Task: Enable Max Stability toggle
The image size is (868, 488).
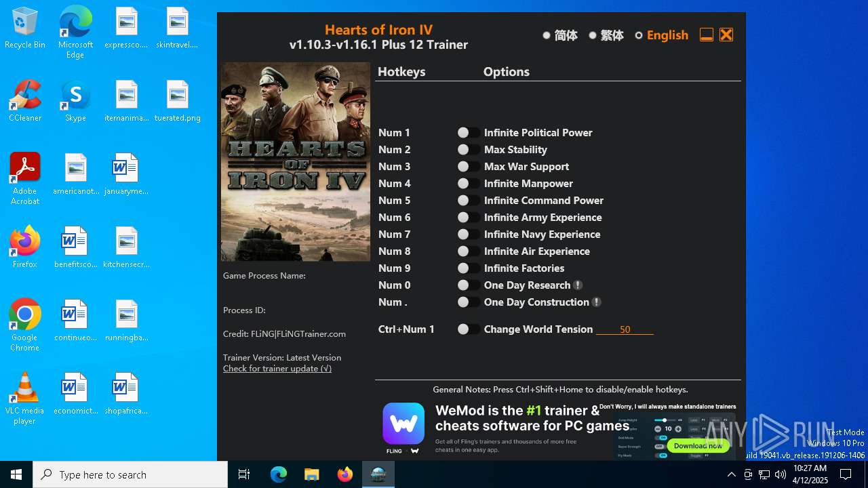Action: coord(468,150)
